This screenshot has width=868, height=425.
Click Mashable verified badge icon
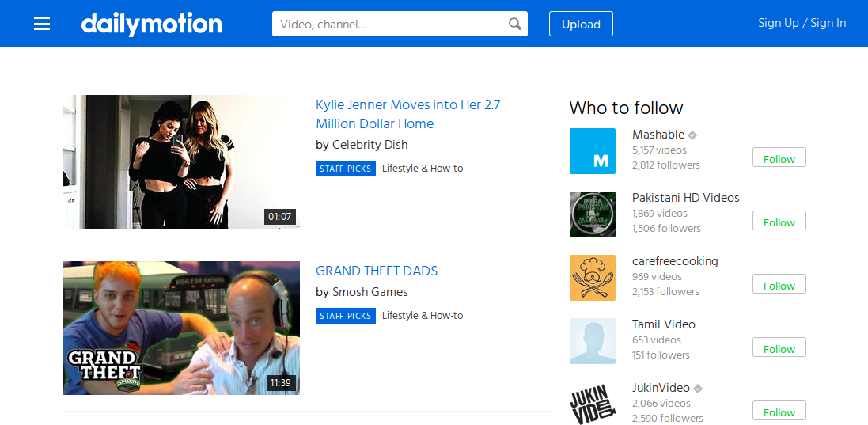pyautogui.click(x=692, y=135)
